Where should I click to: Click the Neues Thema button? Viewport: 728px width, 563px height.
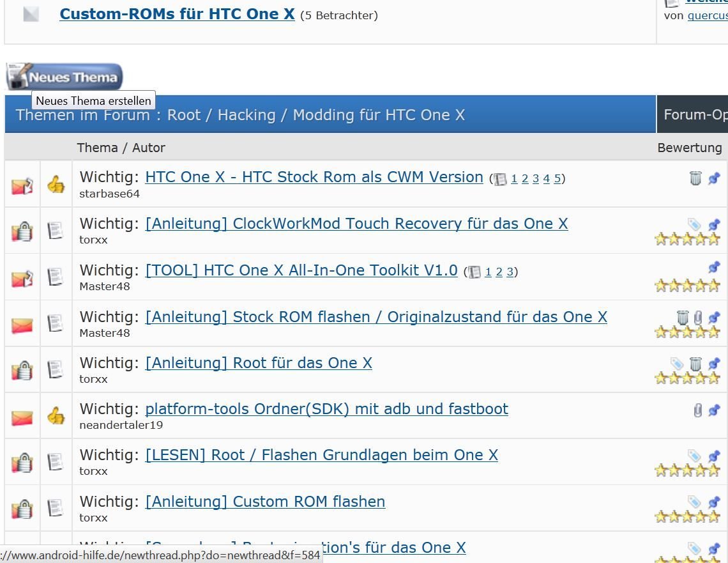(x=64, y=77)
